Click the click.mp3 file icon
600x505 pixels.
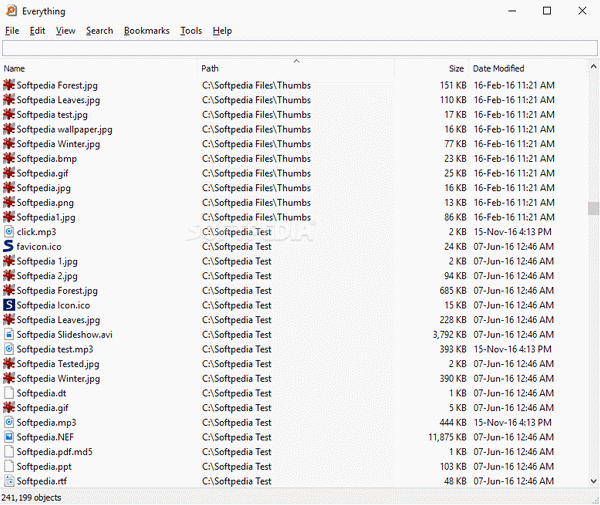[x=9, y=232]
